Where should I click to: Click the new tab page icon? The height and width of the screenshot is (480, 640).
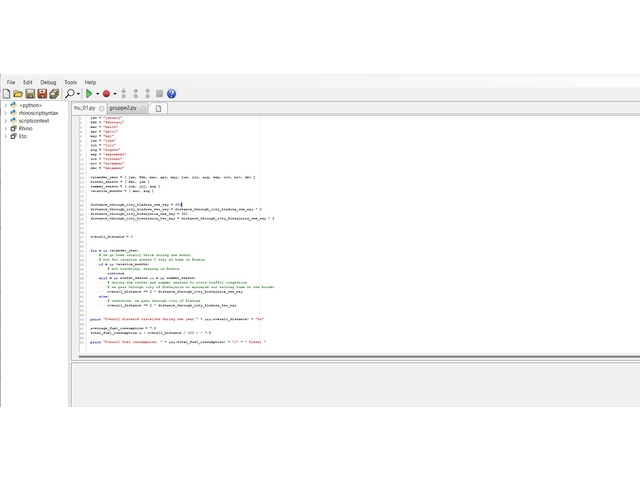click(x=158, y=108)
